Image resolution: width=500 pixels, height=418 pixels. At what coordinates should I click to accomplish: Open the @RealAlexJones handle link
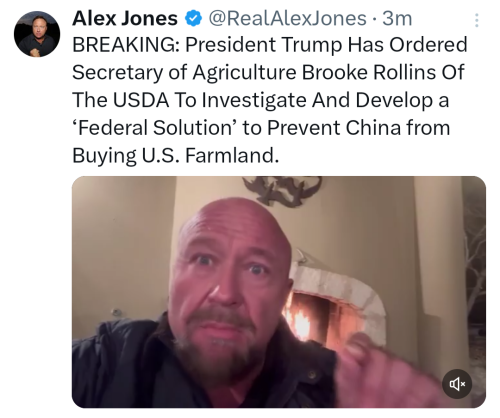[287, 18]
